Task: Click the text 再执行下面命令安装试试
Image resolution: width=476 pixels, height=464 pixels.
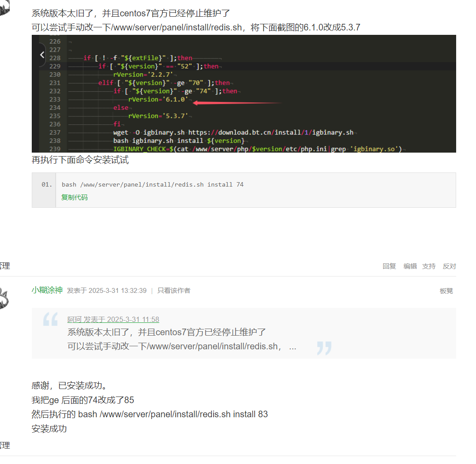Action: click(x=80, y=160)
